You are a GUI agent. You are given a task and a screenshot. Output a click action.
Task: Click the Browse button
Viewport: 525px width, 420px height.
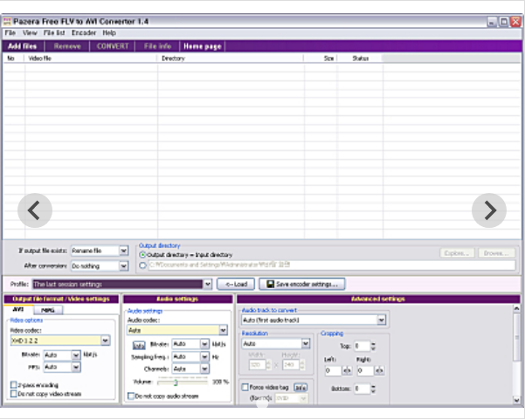pyautogui.click(x=496, y=253)
